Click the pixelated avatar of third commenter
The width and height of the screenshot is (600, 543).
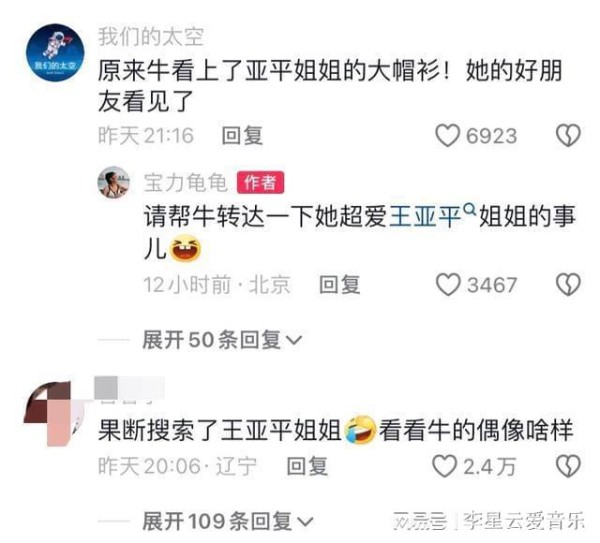pyautogui.click(x=55, y=413)
